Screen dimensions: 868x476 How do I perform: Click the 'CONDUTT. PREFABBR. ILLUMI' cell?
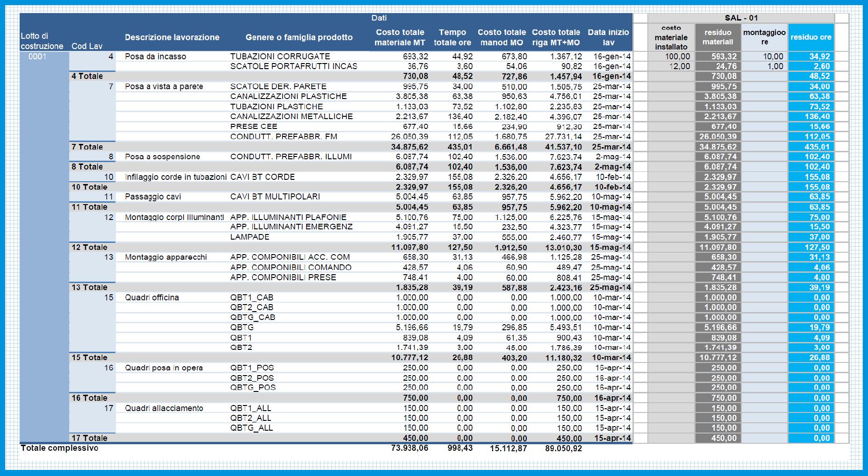pyautogui.click(x=291, y=156)
